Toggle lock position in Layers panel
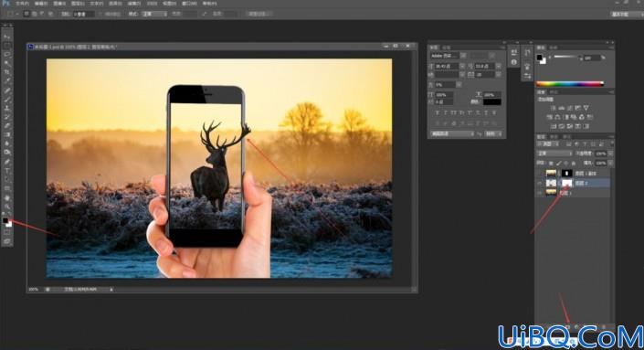 tap(565, 163)
